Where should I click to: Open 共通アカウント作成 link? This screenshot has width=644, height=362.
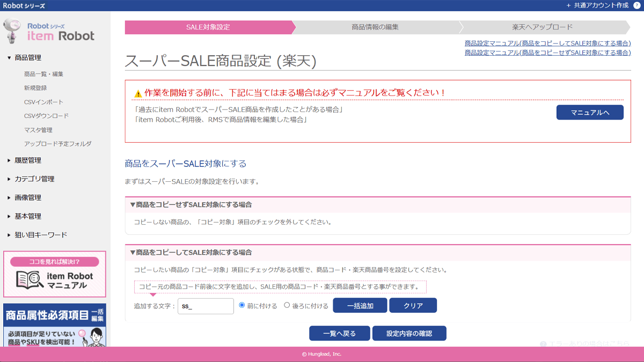(x=597, y=5)
